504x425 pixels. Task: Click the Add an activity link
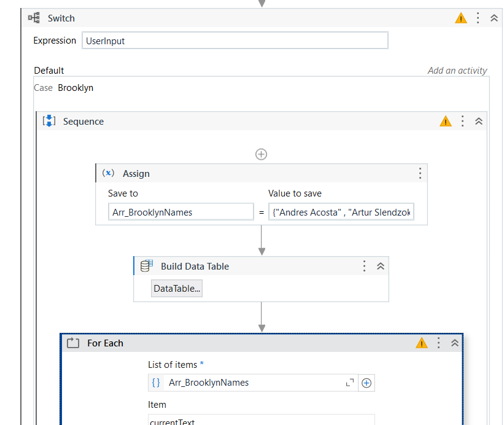point(457,71)
